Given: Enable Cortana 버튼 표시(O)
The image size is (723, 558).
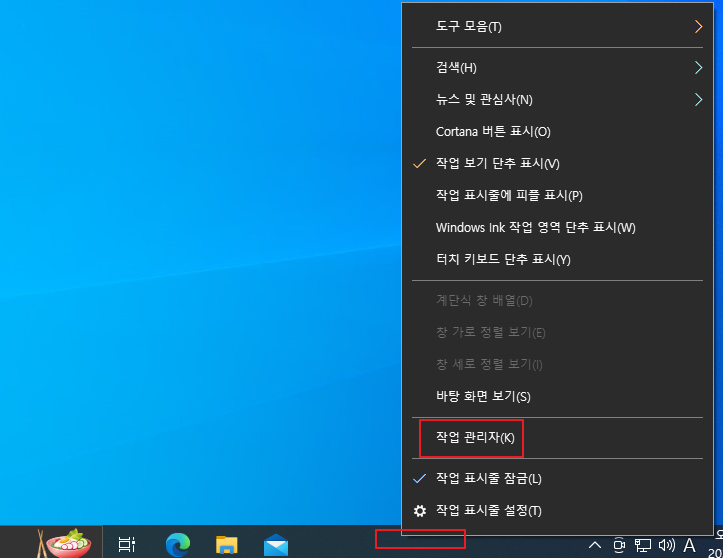Looking at the screenshot, I should [557, 131].
